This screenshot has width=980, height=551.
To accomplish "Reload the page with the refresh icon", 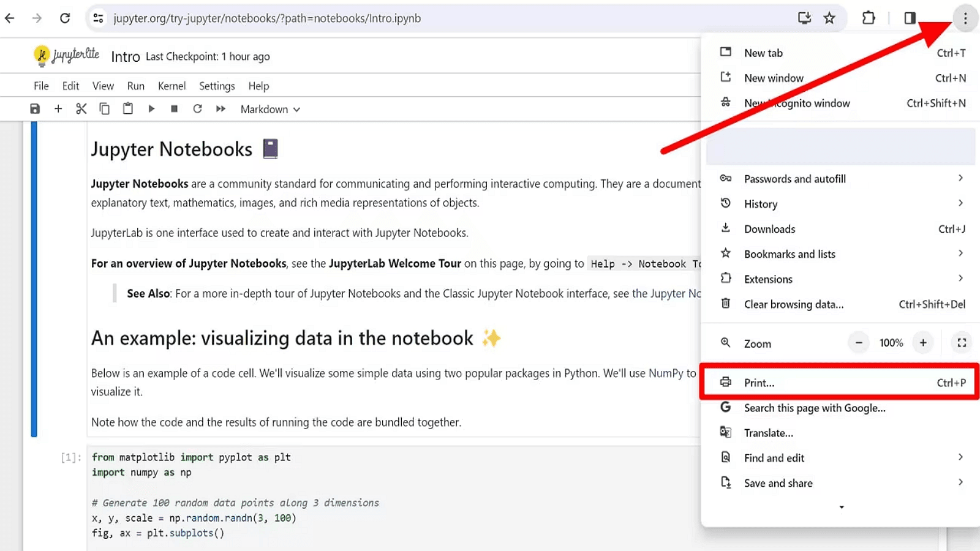I will coord(65,18).
